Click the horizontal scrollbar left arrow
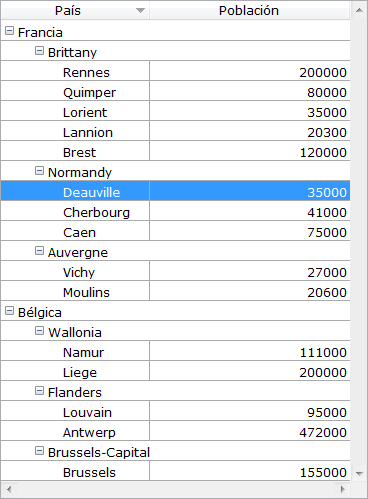 tap(9, 489)
